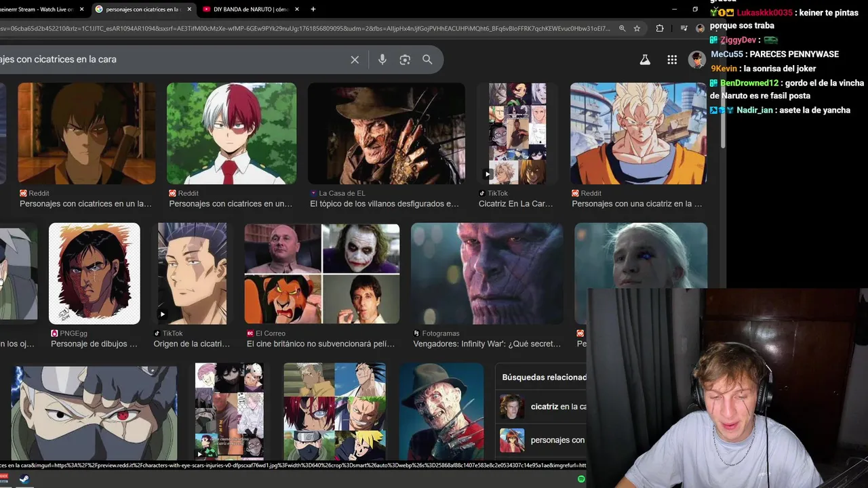Run the search with the magnifier icon
The image size is (868, 488).
tap(427, 60)
